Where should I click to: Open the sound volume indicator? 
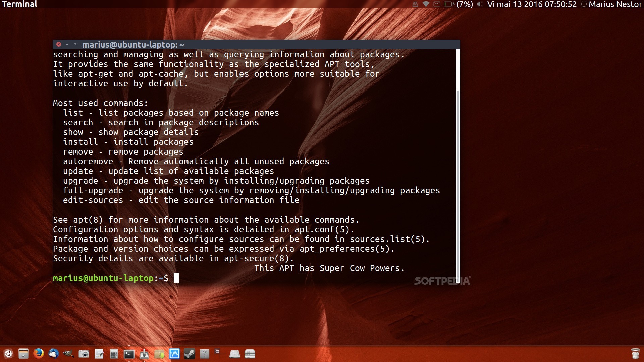(480, 4)
